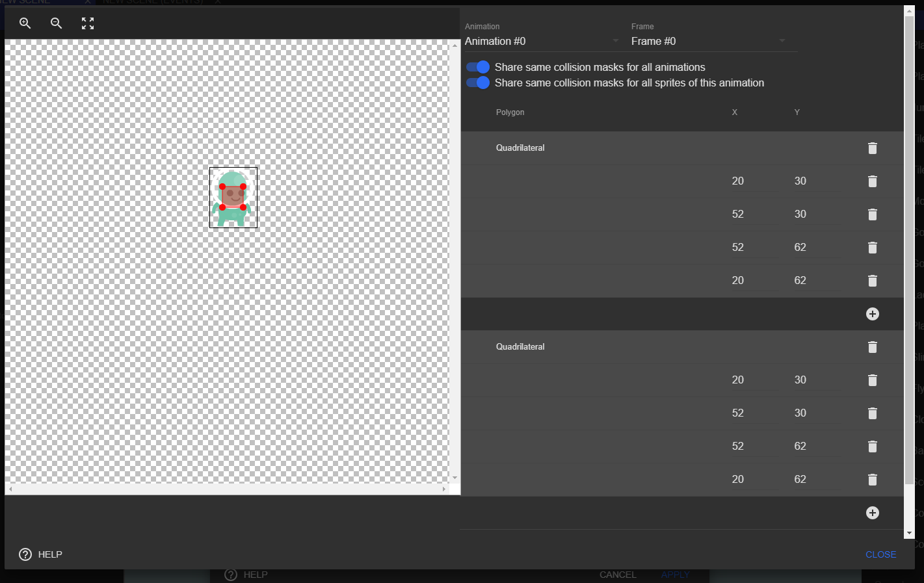Select the zoom in magnifier tool
This screenshot has width=924, height=583.
[25, 23]
